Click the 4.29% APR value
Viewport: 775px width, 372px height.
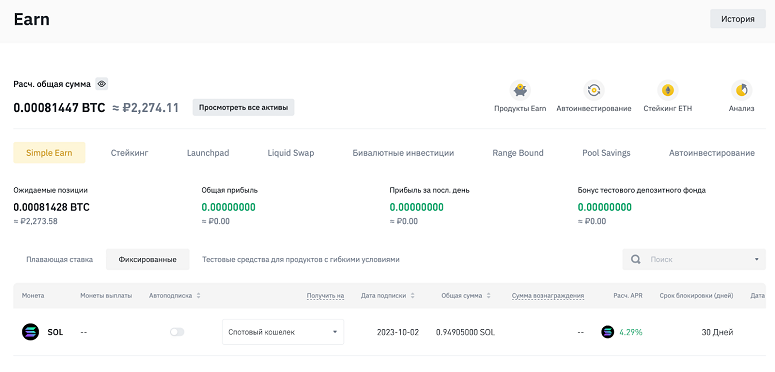[x=631, y=332]
